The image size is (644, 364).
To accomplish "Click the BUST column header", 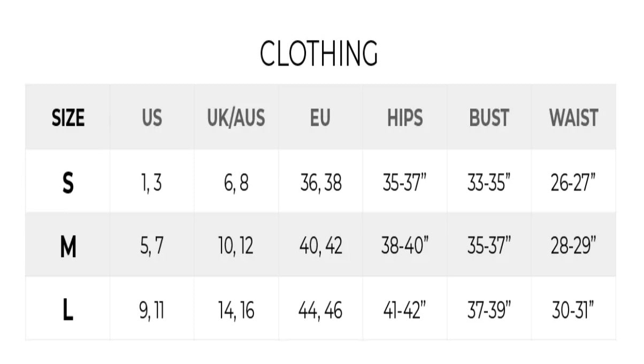I will [489, 118].
